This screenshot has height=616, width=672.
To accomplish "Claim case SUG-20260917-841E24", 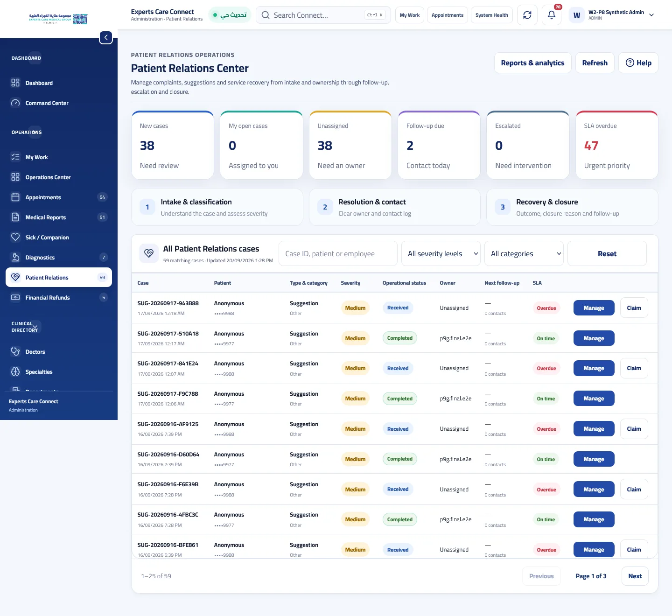I will pos(634,368).
